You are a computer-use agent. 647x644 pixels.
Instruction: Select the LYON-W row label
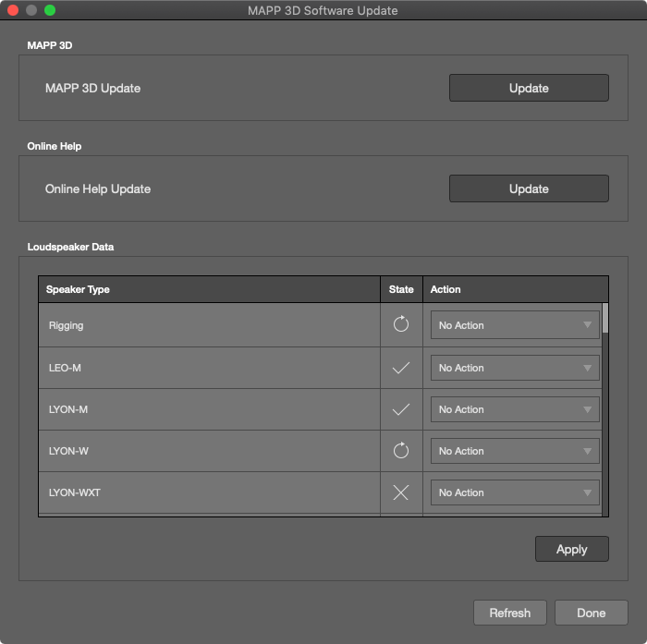click(68, 451)
